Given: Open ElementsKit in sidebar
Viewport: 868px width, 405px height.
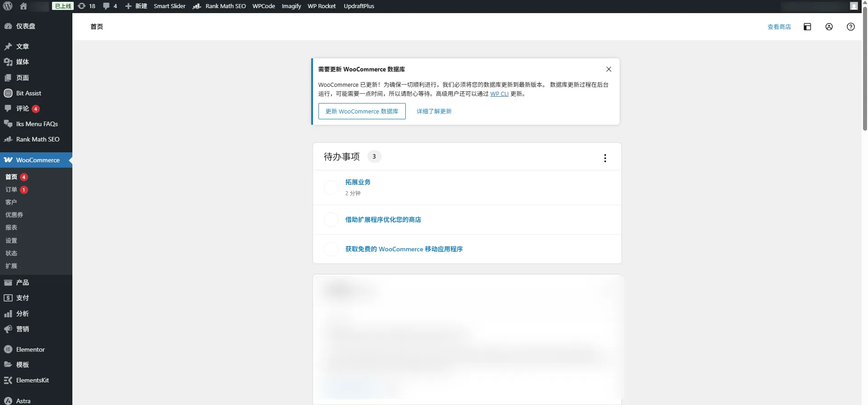Looking at the screenshot, I should pos(36,380).
